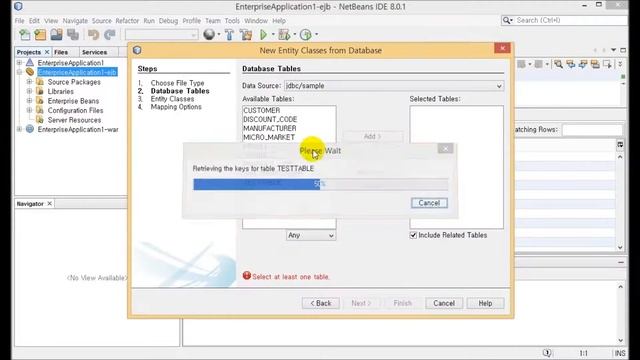Click the Next > button
This screenshot has width=640, height=360.
[x=361, y=303]
